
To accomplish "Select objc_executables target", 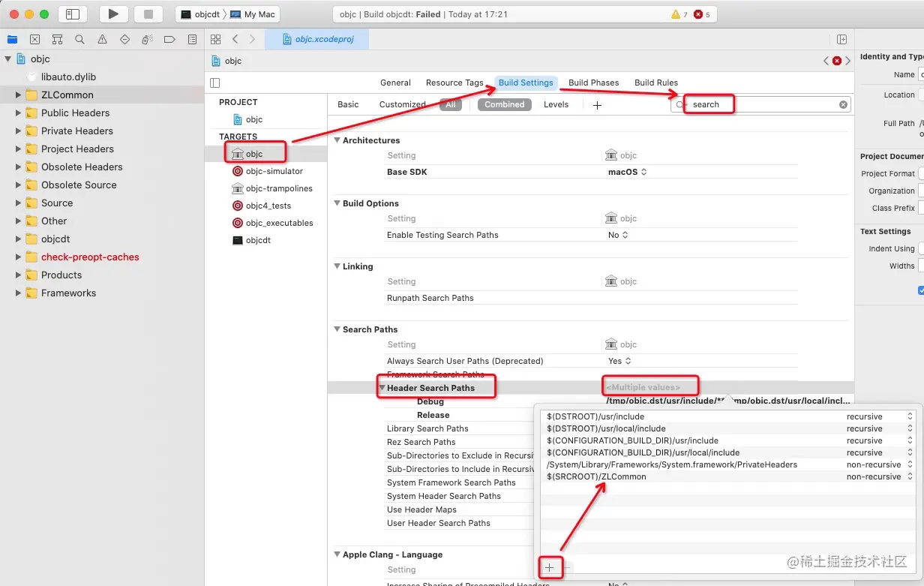I will tap(273, 223).
